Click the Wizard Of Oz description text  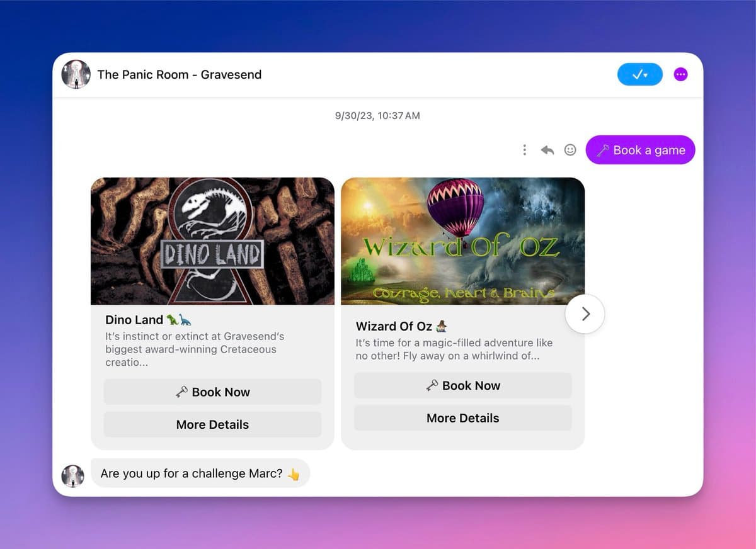pos(454,349)
